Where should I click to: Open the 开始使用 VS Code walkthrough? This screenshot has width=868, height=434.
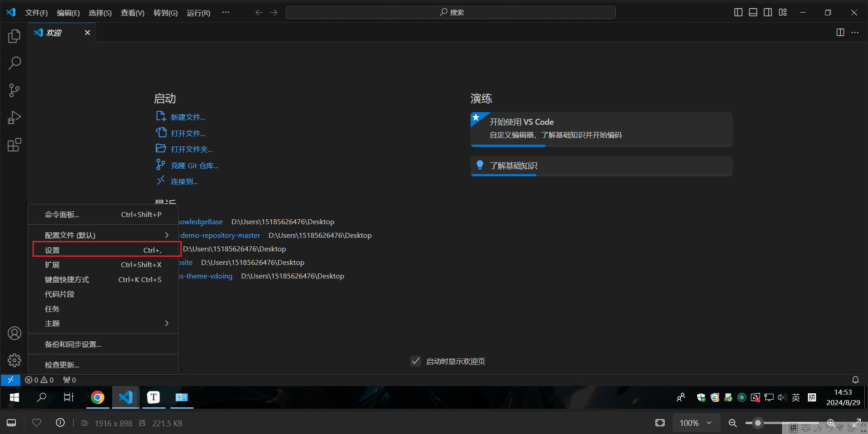[x=601, y=129]
